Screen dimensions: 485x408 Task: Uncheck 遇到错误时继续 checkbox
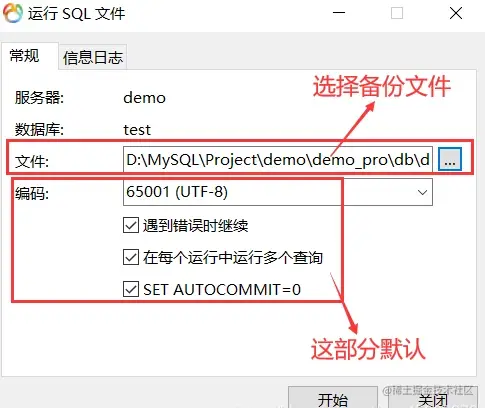pos(131,225)
